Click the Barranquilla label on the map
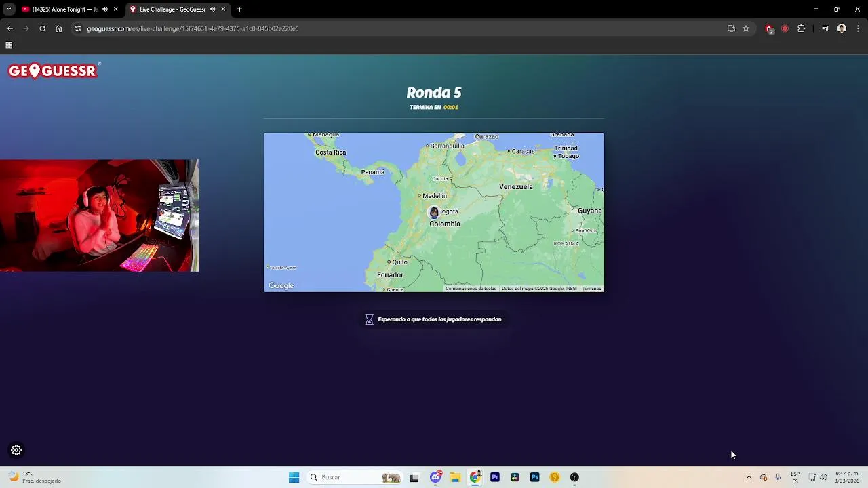The width and height of the screenshot is (868, 488). [448, 146]
